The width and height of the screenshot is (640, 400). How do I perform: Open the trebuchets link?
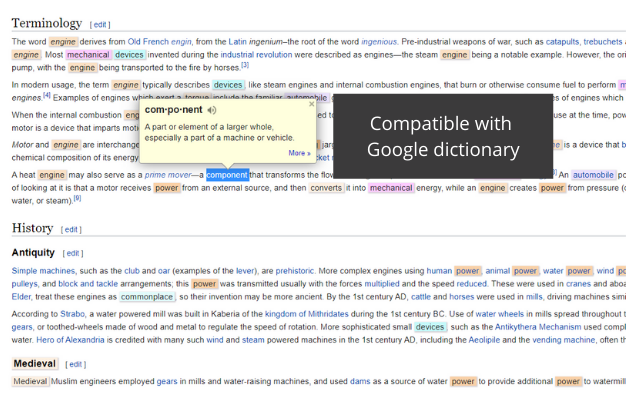[603, 42]
